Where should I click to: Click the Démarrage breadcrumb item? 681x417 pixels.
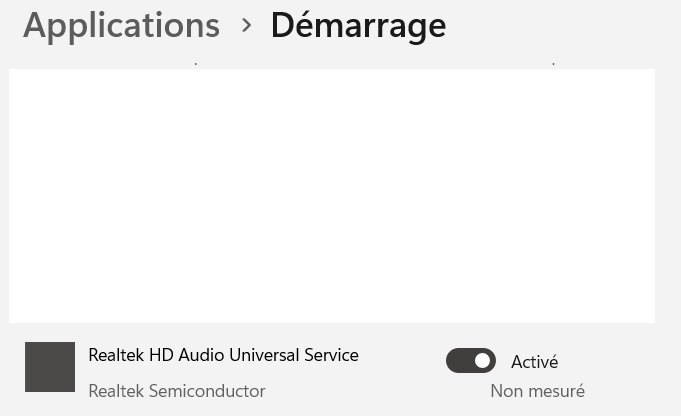[x=358, y=25]
